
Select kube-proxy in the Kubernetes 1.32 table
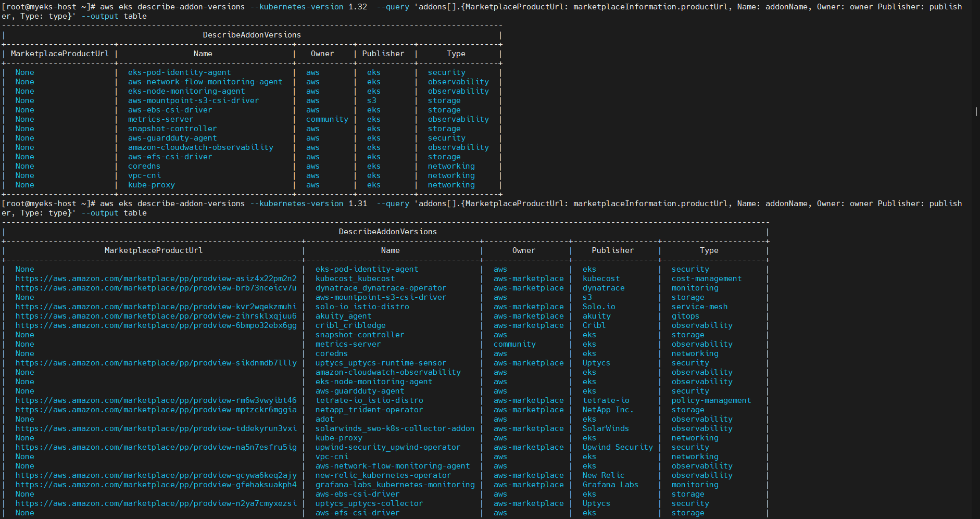(152, 185)
